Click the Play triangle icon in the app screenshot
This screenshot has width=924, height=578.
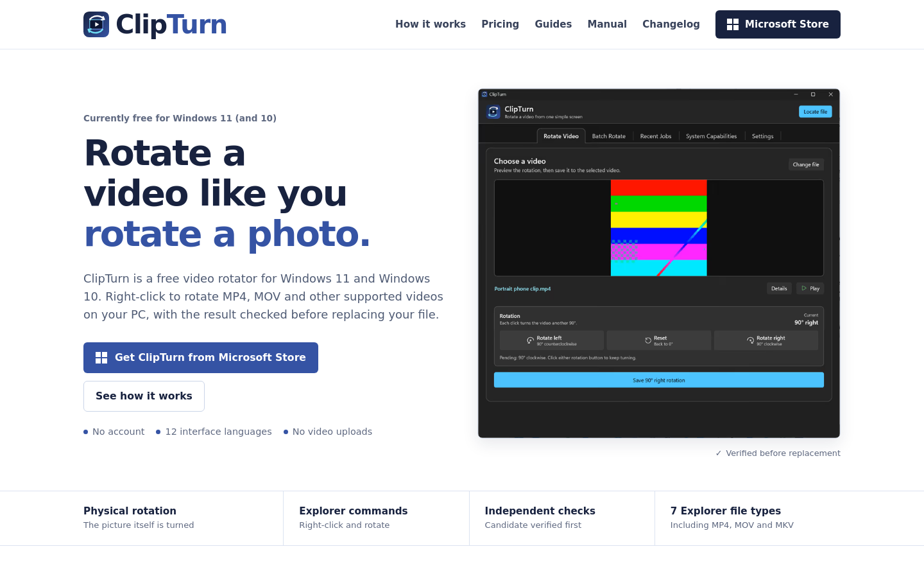click(x=804, y=288)
